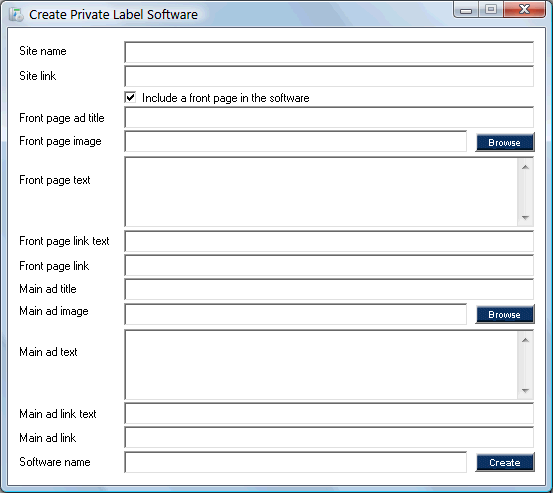Click the Site name input field
The width and height of the screenshot is (553, 493).
(329, 52)
